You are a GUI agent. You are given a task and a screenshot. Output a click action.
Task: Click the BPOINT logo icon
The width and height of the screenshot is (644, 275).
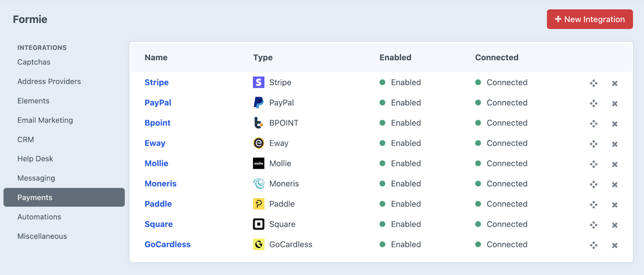point(259,123)
